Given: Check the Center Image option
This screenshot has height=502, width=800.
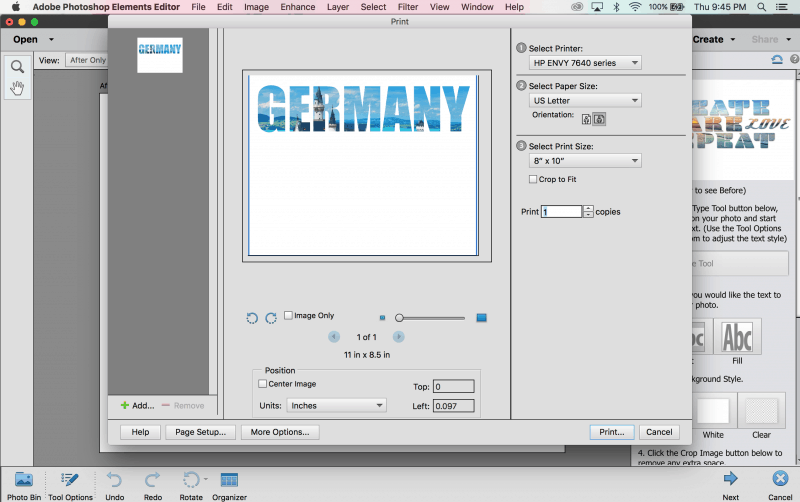Looking at the screenshot, I should tap(263, 384).
